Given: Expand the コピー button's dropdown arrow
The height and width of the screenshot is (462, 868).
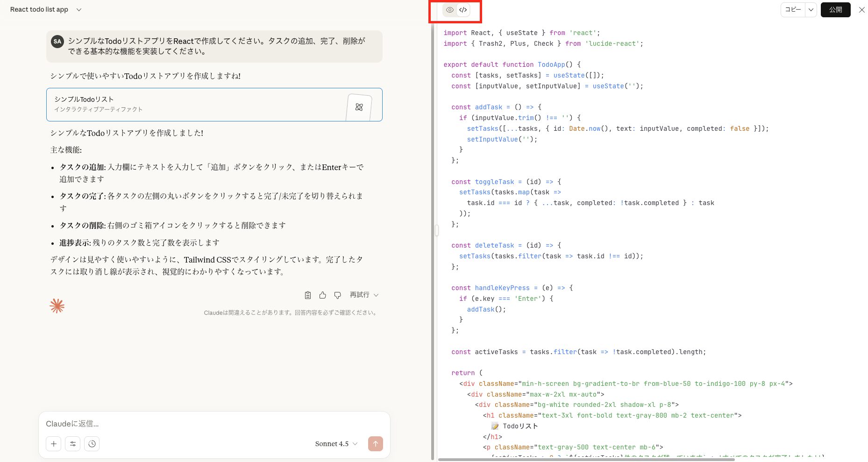Looking at the screenshot, I should (811, 9).
